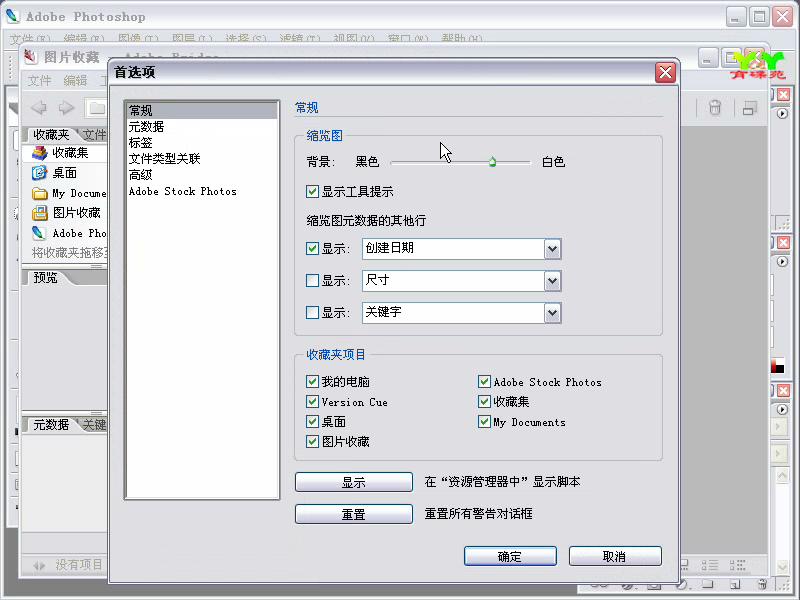Switch to the 收藏夹 tab in Bridge
This screenshot has width=800, height=600.
pos(51,135)
